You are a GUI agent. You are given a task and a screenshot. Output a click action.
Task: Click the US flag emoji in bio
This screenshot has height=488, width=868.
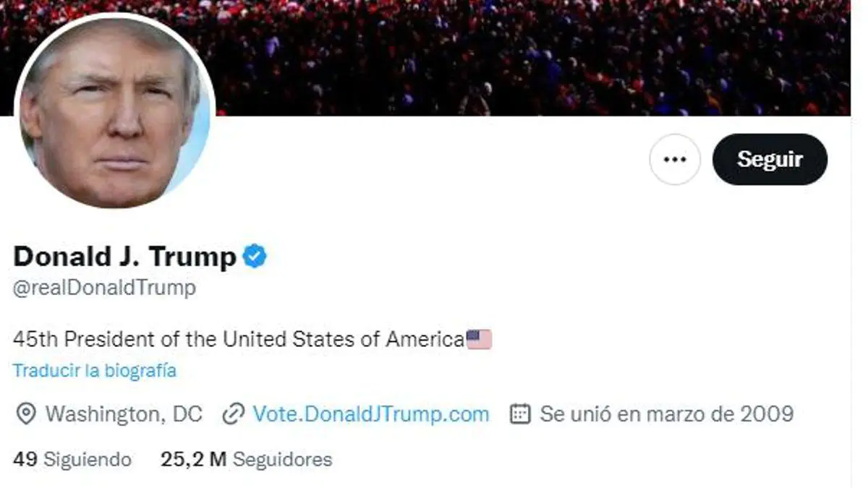pyautogui.click(x=479, y=339)
